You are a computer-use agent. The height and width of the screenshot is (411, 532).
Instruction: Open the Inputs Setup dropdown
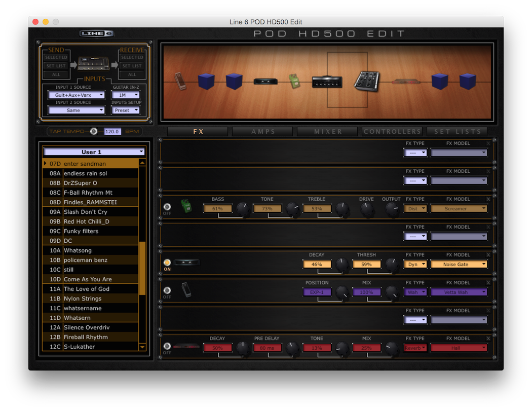point(125,110)
